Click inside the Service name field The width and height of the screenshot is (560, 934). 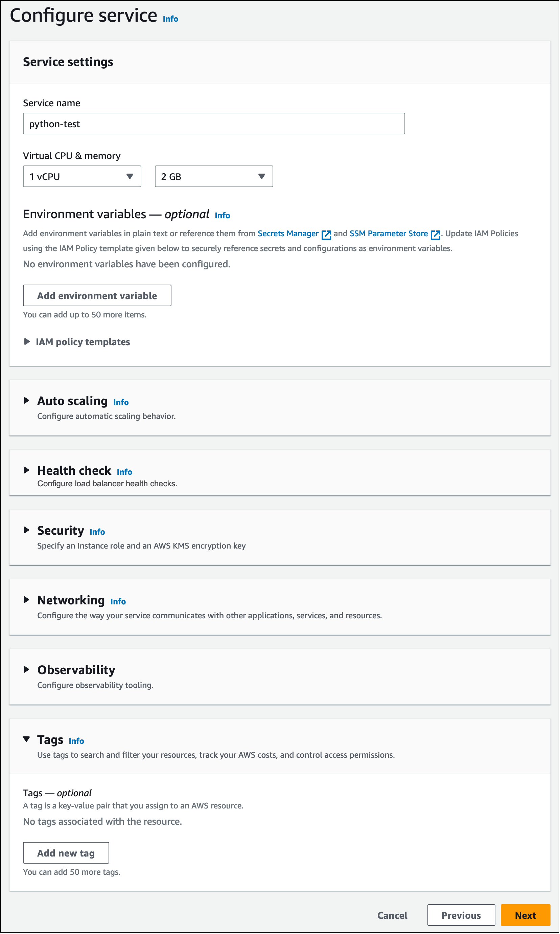(x=214, y=123)
